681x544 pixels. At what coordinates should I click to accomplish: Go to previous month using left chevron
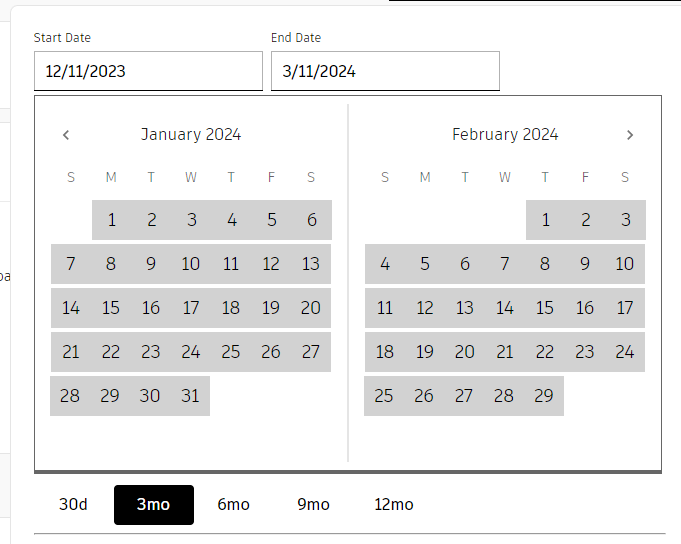coord(66,135)
